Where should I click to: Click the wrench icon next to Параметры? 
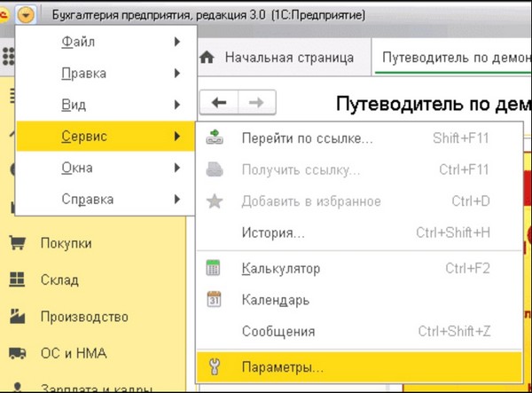[214, 365]
